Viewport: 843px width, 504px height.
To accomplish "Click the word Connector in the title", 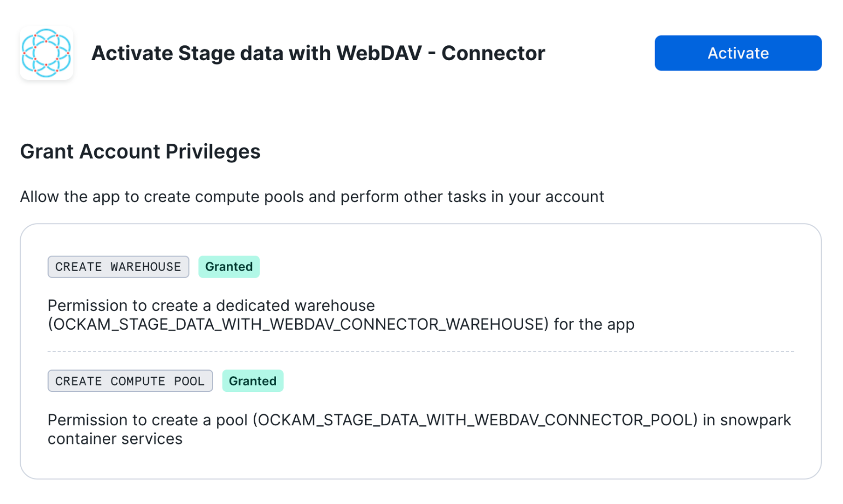I will [493, 54].
